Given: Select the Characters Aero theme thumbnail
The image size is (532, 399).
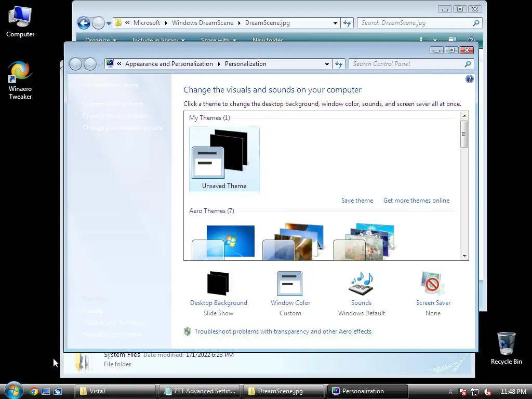Looking at the screenshot, I should tap(364, 242).
